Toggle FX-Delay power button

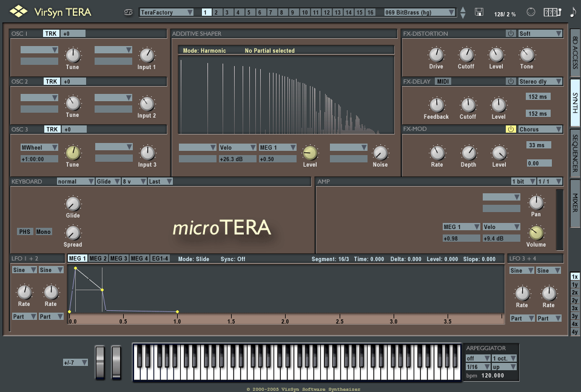(511, 81)
